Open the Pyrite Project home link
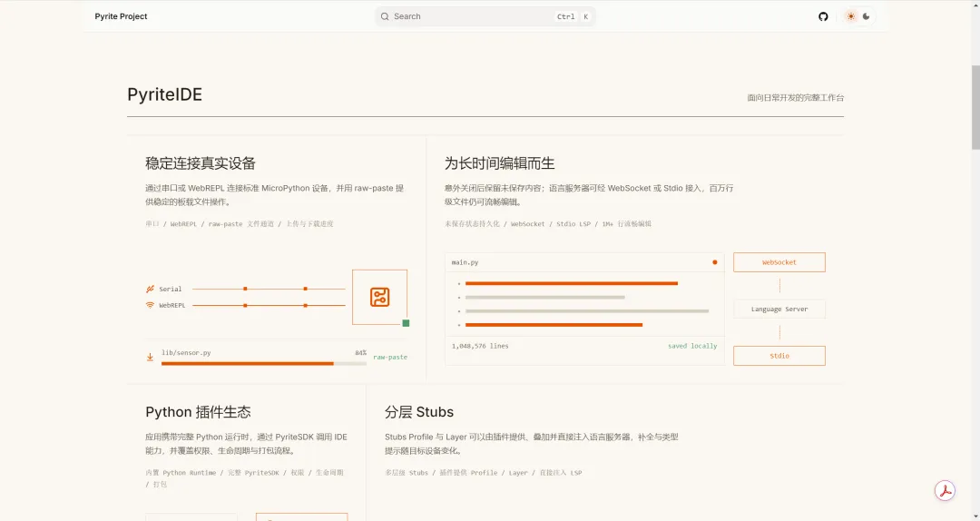980x521 pixels. click(x=122, y=16)
